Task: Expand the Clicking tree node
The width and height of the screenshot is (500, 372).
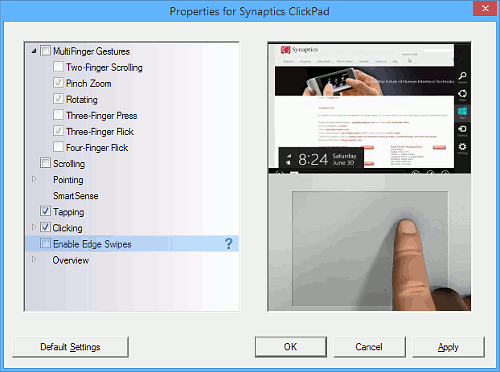Action: (34, 227)
